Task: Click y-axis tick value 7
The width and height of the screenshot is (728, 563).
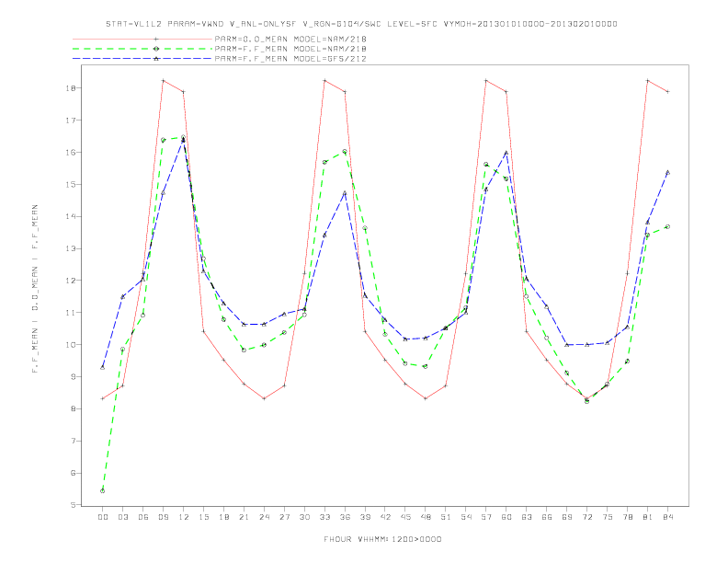Action: point(74,441)
